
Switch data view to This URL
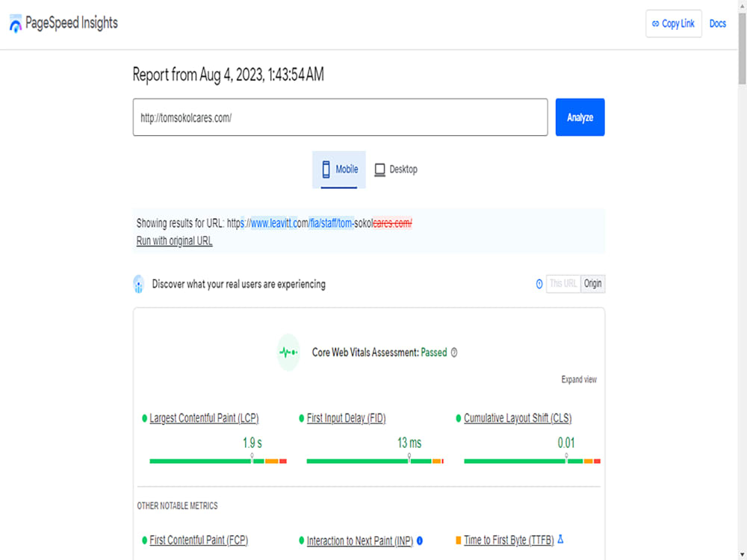[563, 284]
